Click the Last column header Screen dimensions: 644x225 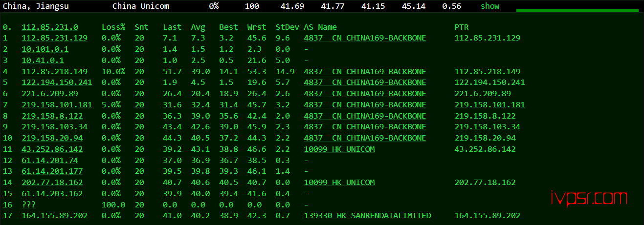[x=172, y=27]
